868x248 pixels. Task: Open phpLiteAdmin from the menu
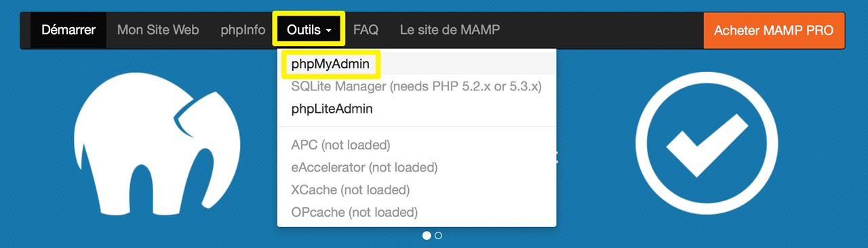tap(416, 109)
